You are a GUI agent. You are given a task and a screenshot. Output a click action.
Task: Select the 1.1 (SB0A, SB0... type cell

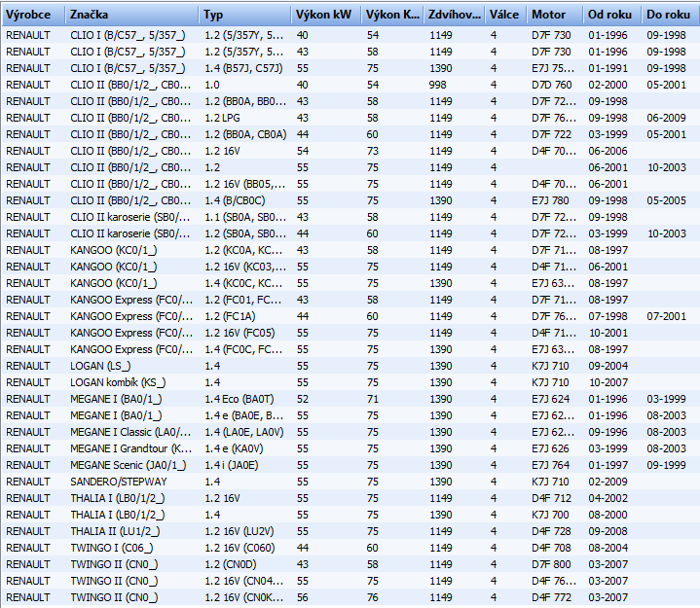click(245, 217)
